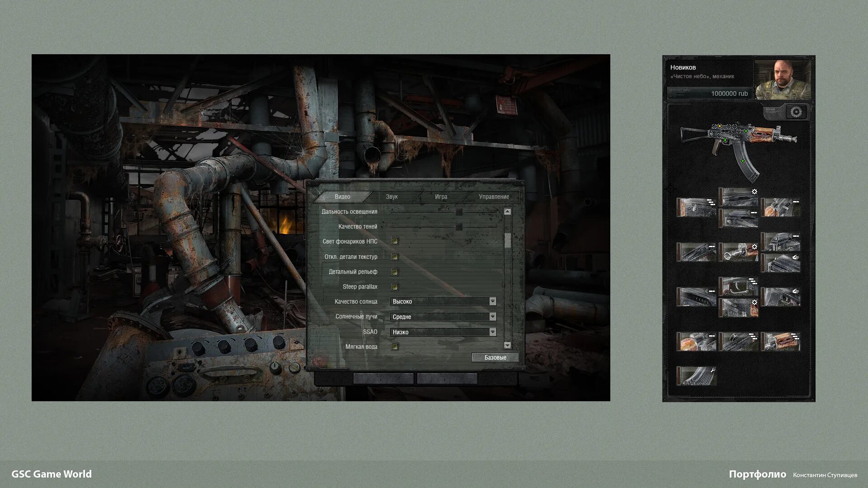This screenshot has width=868, height=488.
Task: Select the trigger mechanism upgrade tile
Action: [738, 286]
